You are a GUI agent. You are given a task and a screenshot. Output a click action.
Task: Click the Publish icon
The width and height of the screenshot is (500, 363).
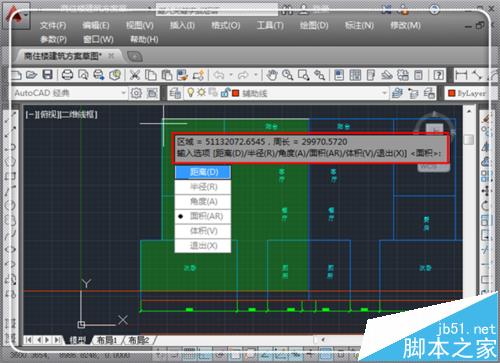(99, 75)
